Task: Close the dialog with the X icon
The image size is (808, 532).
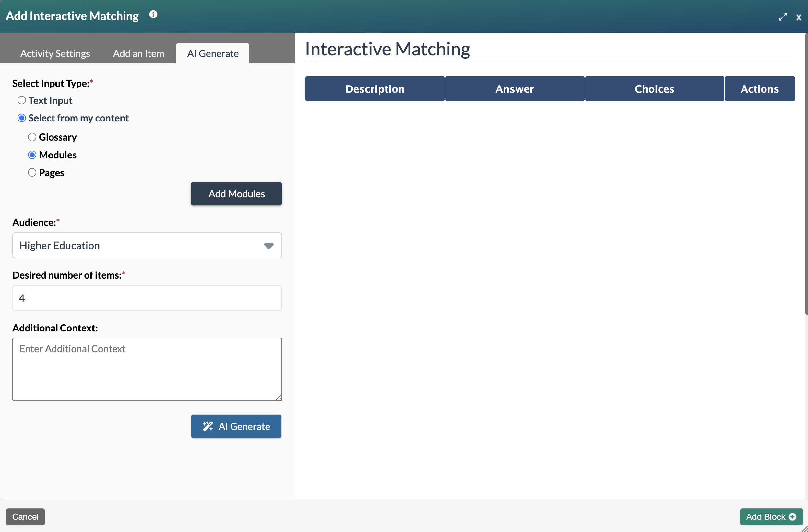Action: tap(799, 17)
